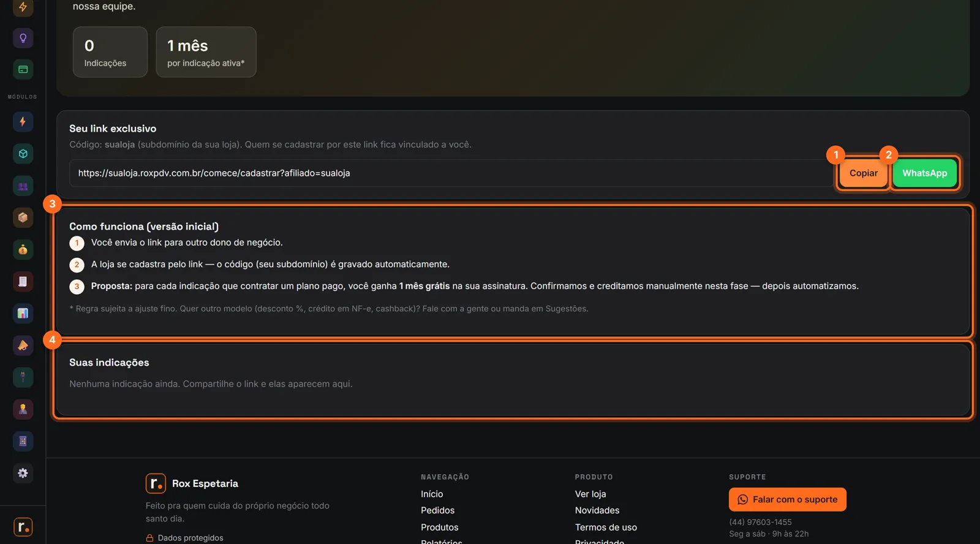Open Novidades footer link

[x=597, y=510]
